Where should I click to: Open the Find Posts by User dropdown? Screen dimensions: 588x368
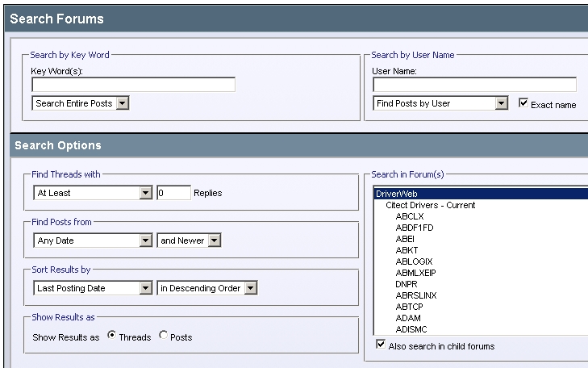[440, 103]
